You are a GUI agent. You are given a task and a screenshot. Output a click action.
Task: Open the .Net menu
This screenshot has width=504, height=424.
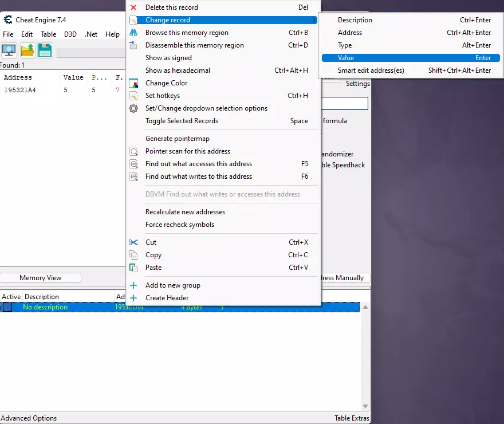click(91, 34)
